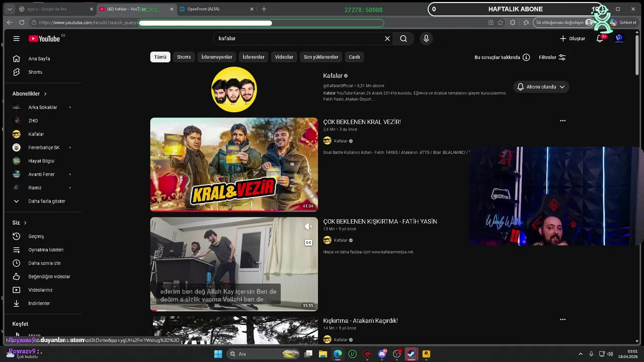This screenshot has height=362, width=644.
Task: Open Daha sonra izle in the sidebar
Action: point(43,263)
